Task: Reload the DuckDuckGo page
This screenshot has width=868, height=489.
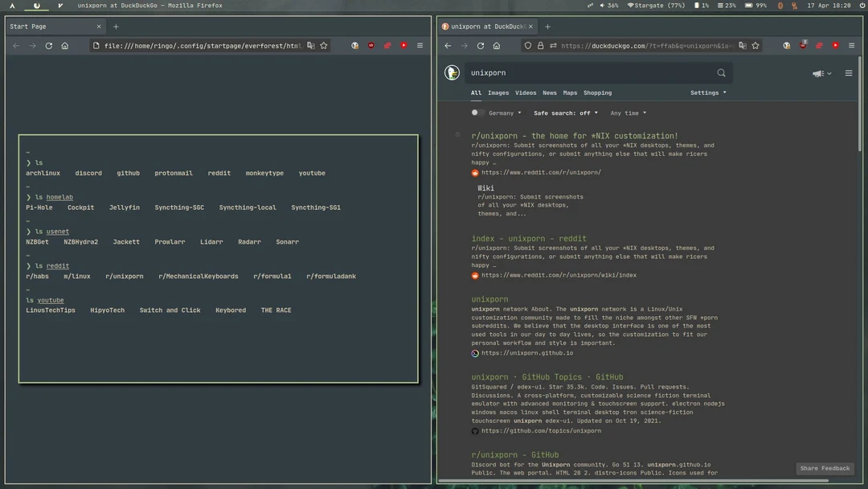Action: pyautogui.click(x=481, y=46)
